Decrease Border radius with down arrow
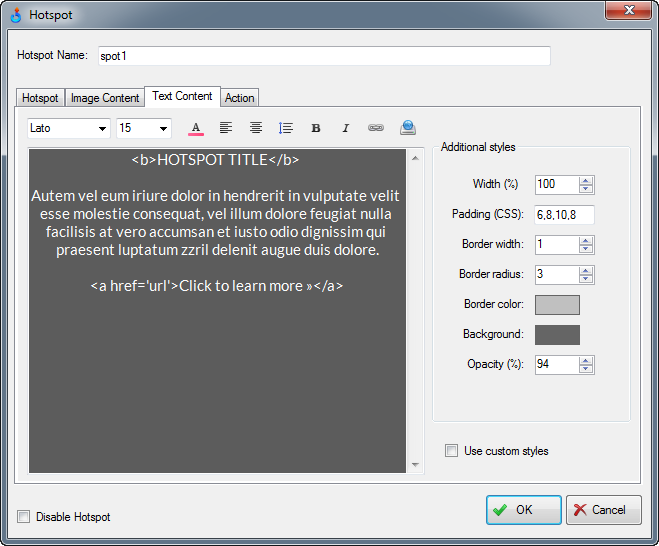Image resolution: width=659 pixels, height=546 pixels. click(x=585, y=279)
